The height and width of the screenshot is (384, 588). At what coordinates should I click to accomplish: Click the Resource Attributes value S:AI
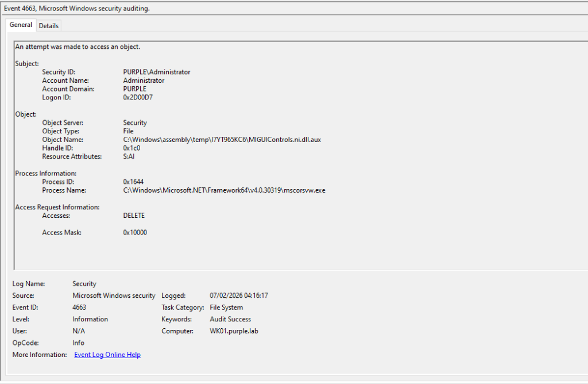(x=129, y=157)
